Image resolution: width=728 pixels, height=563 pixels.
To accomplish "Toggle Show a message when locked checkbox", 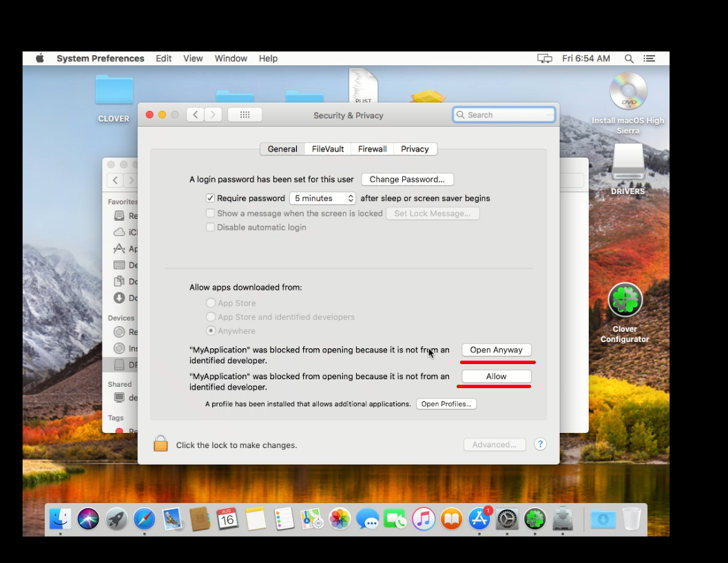I will tap(210, 213).
